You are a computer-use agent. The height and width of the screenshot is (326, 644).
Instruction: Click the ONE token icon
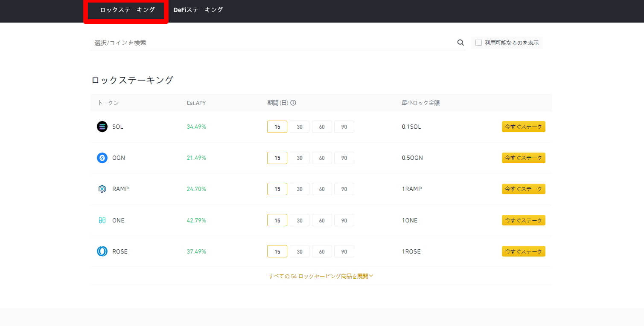[102, 220]
